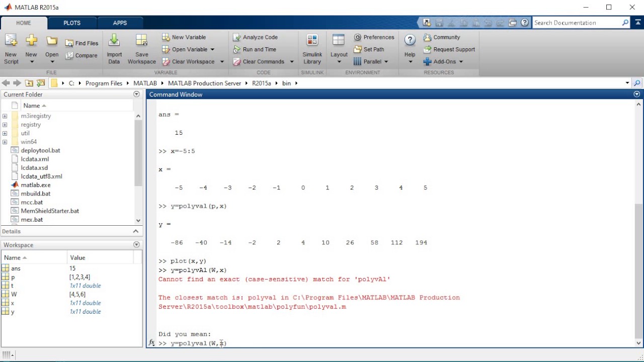Open Command Window actions menu
644x362 pixels.
coord(637,95)
